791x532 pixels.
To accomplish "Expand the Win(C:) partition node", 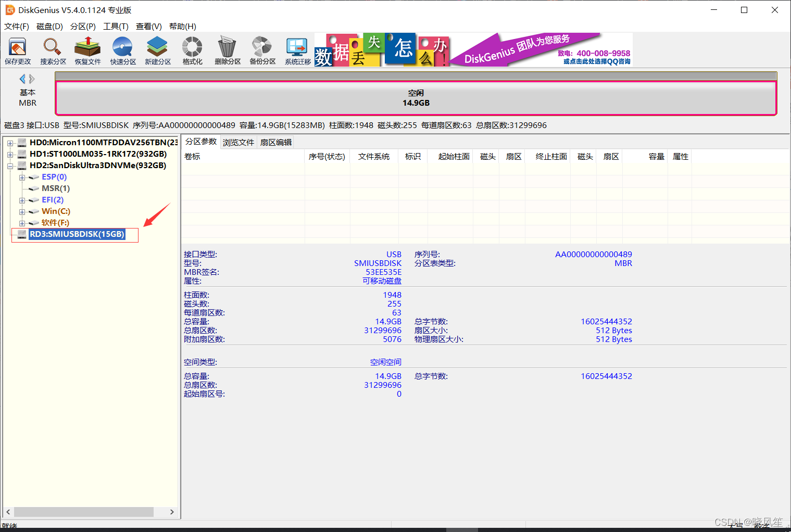I will [x=22, y=212].
